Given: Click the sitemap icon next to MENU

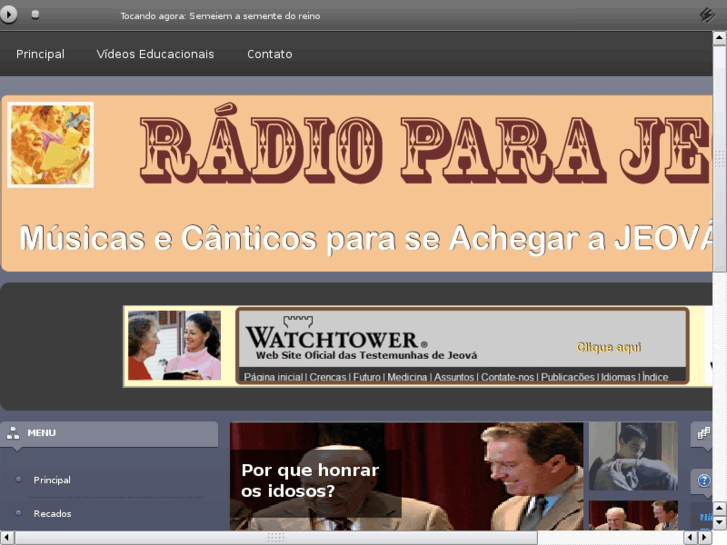Looking at the screenshot, I should pos(13,433).
